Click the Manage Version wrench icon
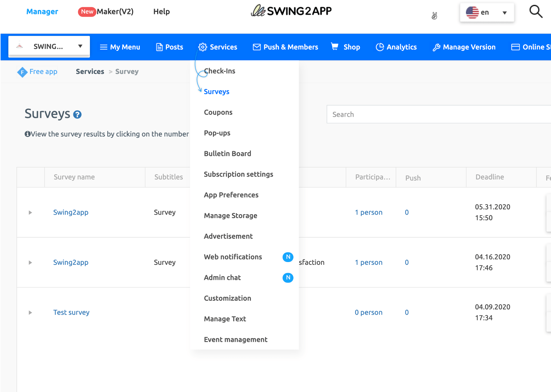This screenshot has height=392, width=551. point(436,47)
